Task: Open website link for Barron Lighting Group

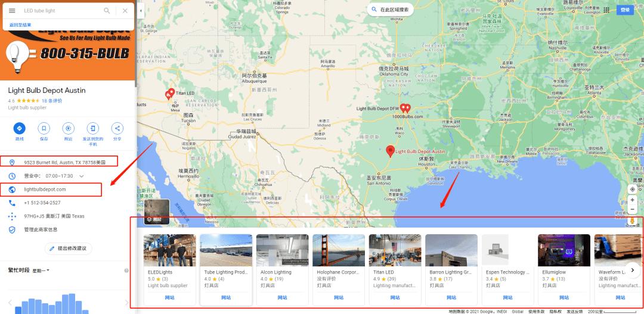Action: [451, 297]
